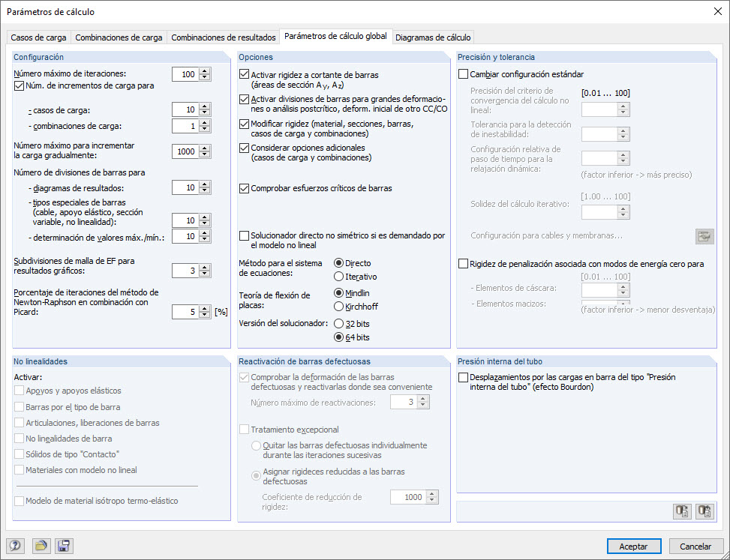Image resolution: width=730 pixels, height=560 pixels.
Task: Disable Activar rigidez a cortante de barras
Action: click(245, 74)
